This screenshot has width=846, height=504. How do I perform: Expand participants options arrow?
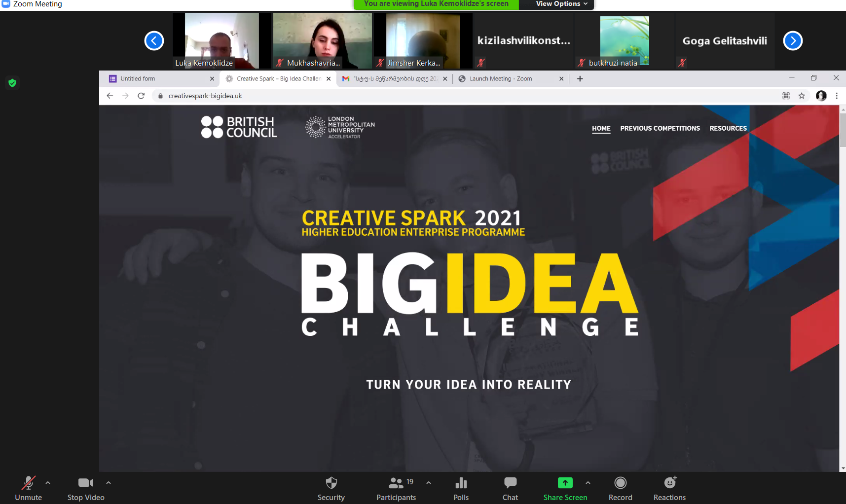click(x=429, y=483)
